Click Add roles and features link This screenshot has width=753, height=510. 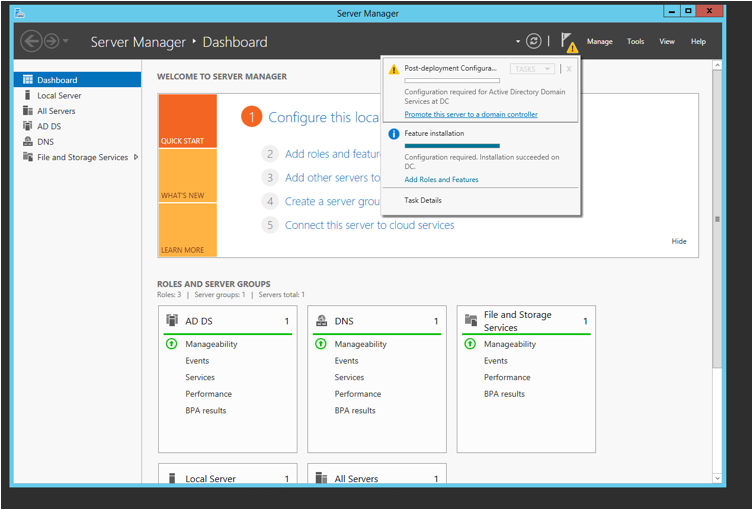333,154
